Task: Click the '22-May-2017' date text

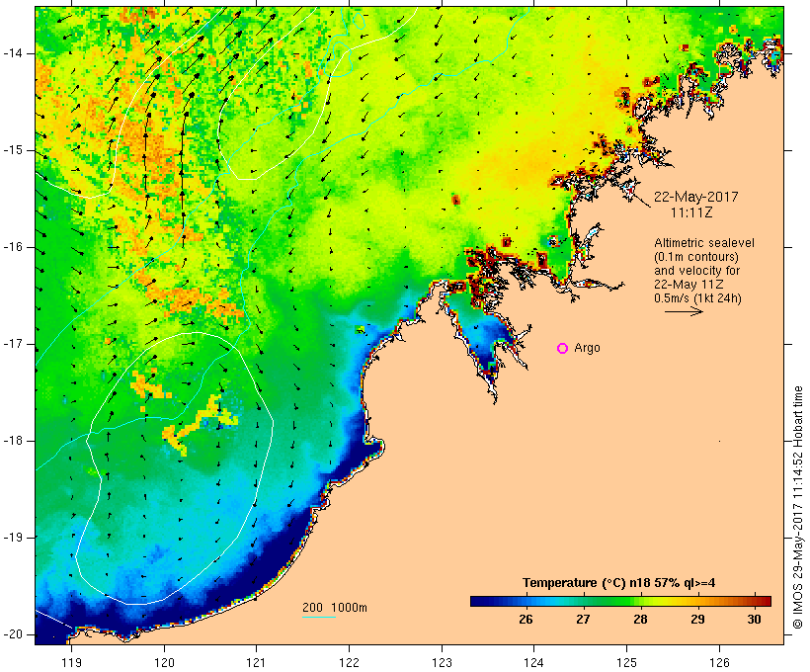Action: (695, 197)
